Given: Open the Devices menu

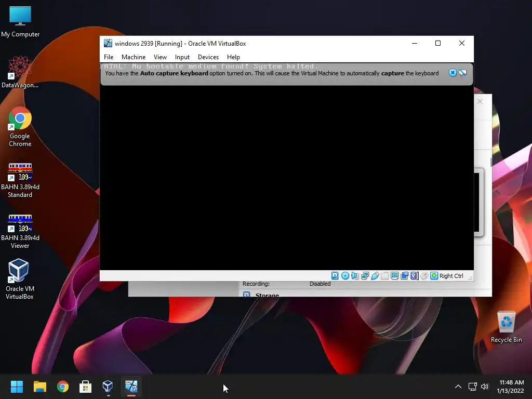Looking at the screenshot, I should click(x=208, y=57).
